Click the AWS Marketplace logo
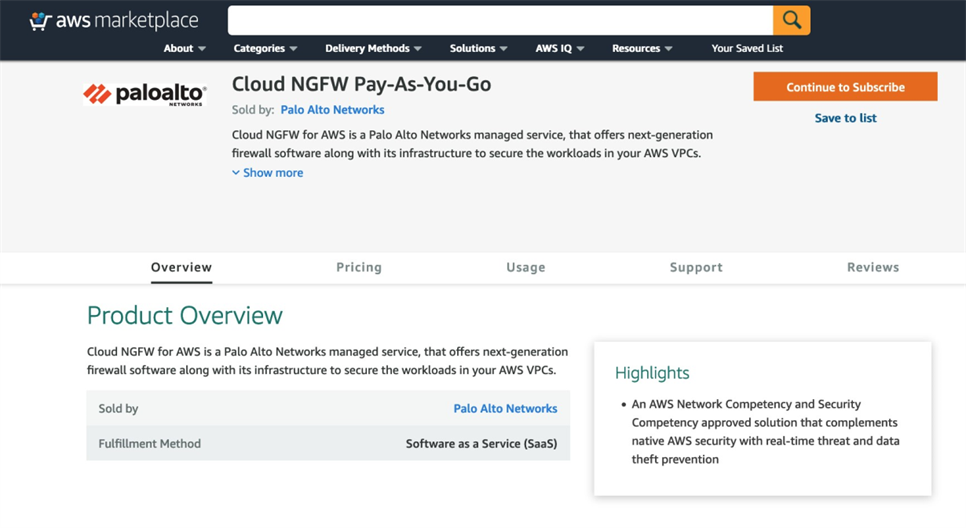Image resolution: width=966 pixels, height=528 pixels. (x=114, y=21)
